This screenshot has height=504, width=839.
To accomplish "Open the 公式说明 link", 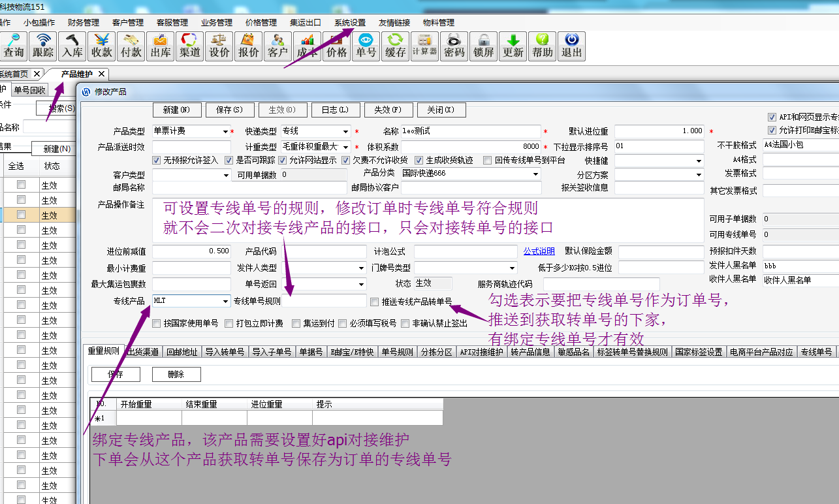I will [539, 251].
